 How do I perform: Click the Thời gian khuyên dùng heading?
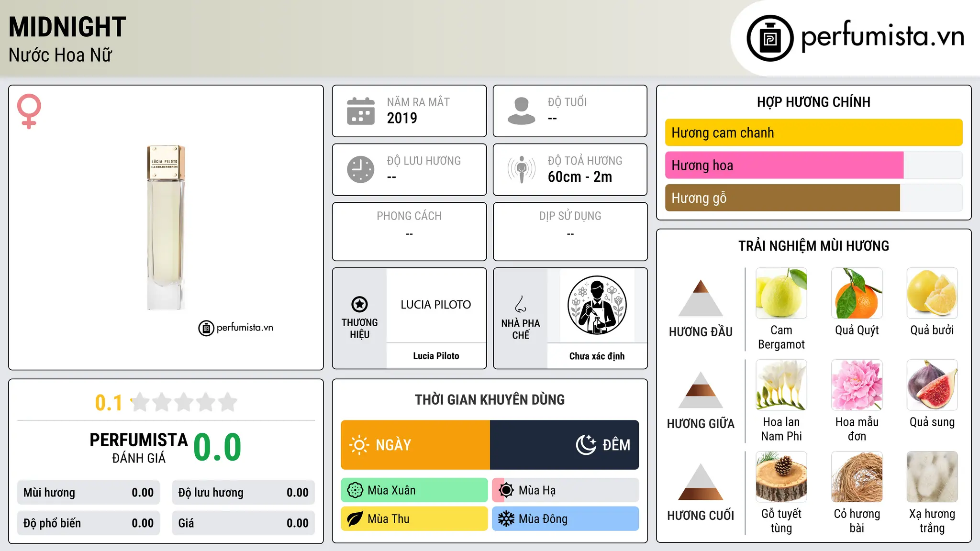tap(490, 399)
